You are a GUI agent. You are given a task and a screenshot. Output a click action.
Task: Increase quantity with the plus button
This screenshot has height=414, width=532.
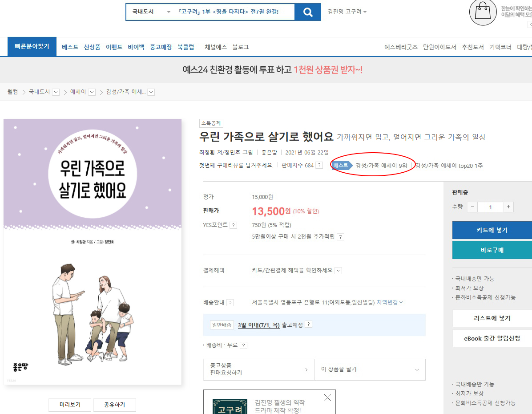point(508,207)
